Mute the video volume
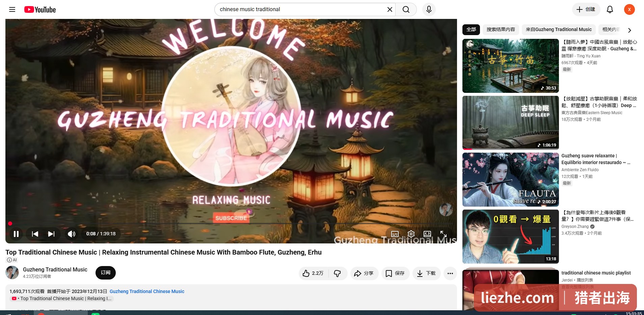Screen dimensions: 644x315 tap(72, 234)
